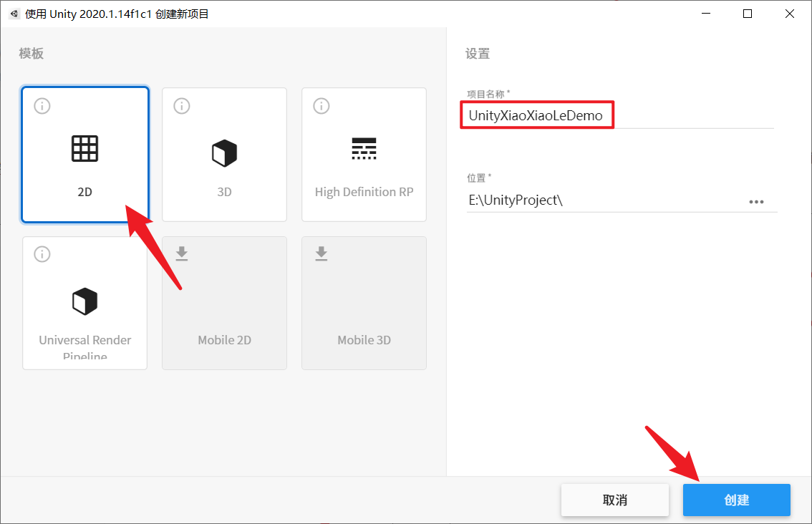Select the Mobile 2D template
This screenshot has width=812, height=524.
(224, 303)
